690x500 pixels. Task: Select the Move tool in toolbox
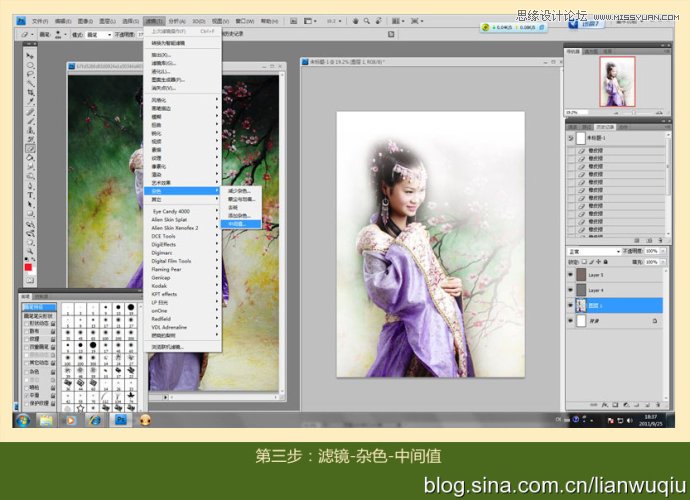pos(30,55)
